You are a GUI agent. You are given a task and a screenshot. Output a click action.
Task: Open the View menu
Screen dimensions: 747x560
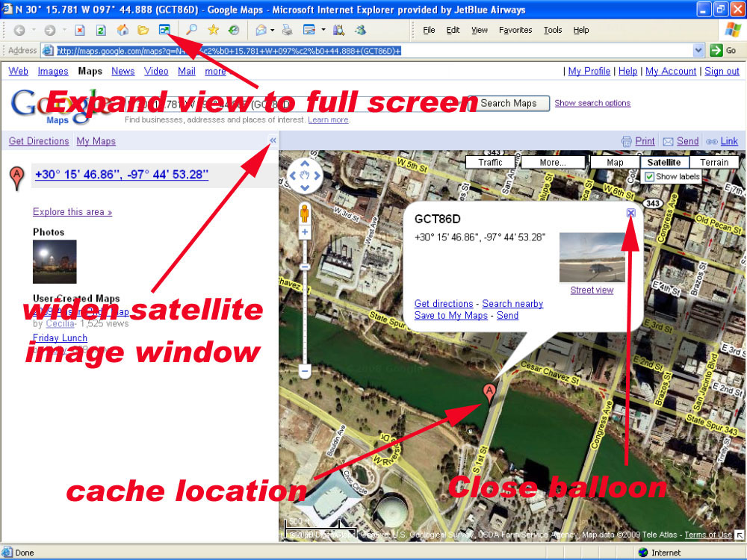click(x=480, y=30)
